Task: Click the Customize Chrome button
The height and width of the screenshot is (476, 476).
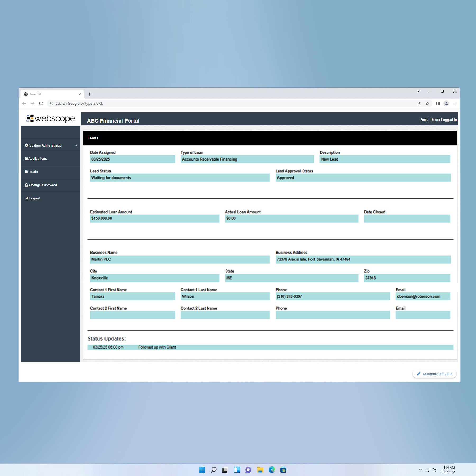Action: [x=434, y=374]
